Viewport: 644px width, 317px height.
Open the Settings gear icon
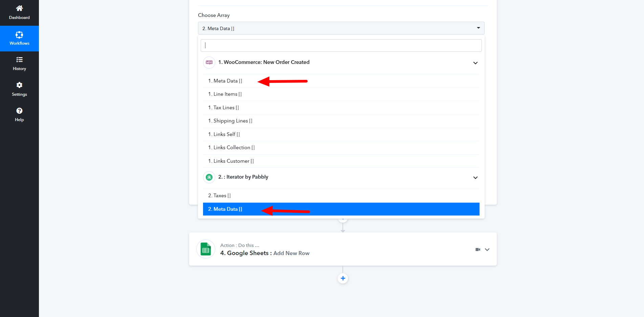19,85
